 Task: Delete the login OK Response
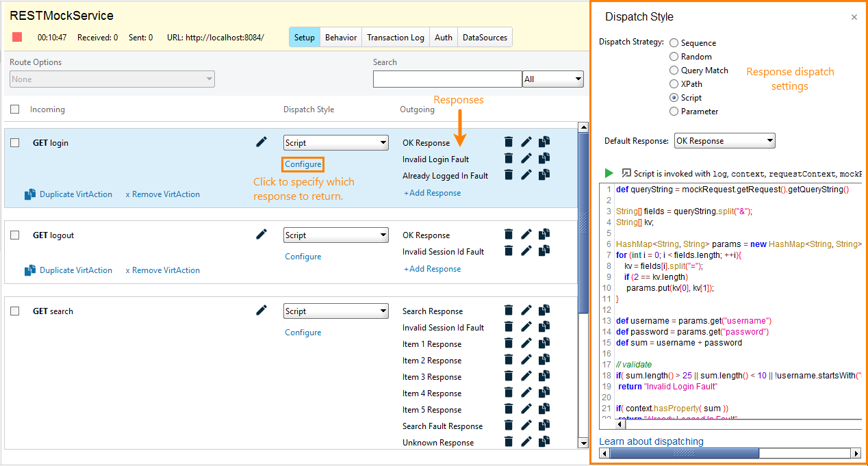click(x=509, y=142)
